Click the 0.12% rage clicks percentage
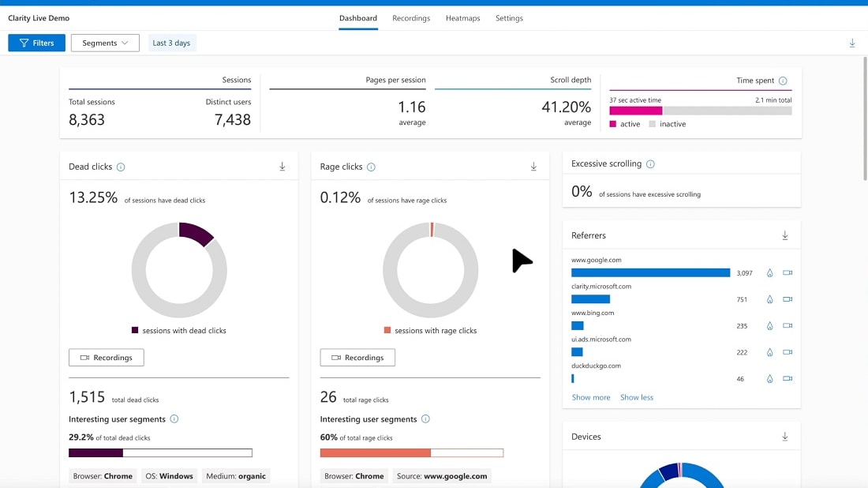 coord(340,197)
